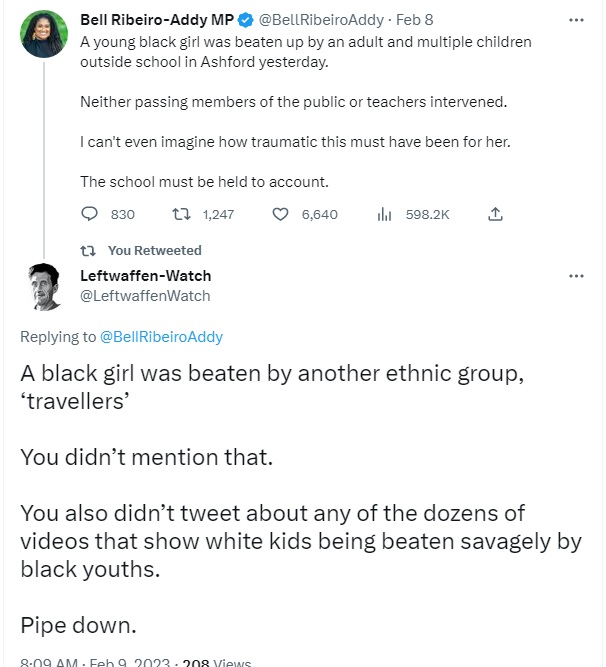View analytics via the 598.2K views icon

(x=383, y=214)
